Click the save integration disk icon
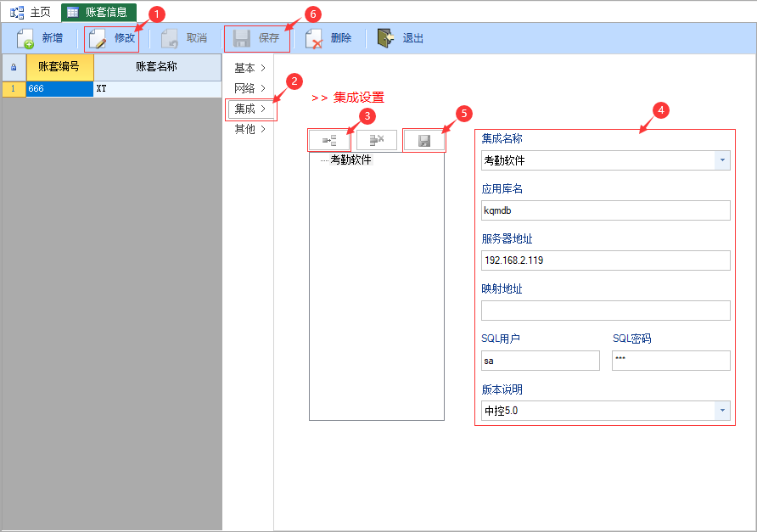The height and width of the screenshot is (532, 757). tap(423, 141)
